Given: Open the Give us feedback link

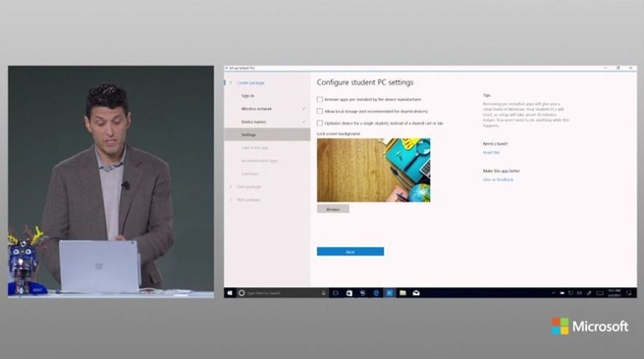Looking at the screenshot, I should [x=498, y=179].
